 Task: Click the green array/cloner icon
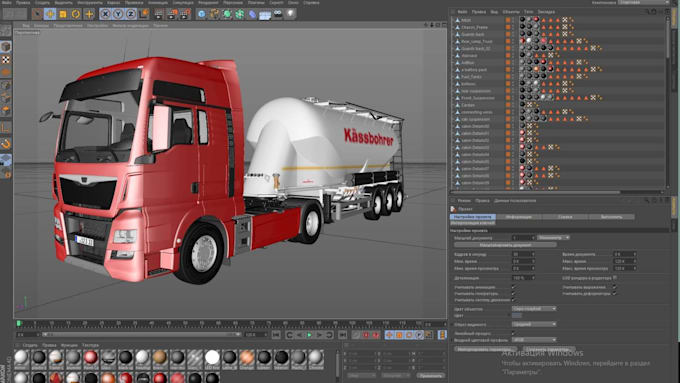pos(239,14)
